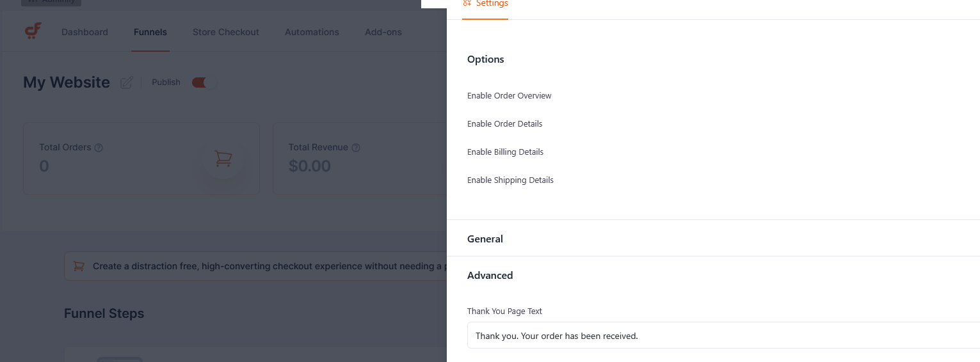Viewport: 980px width, 362px height.
Task: Click the Enable Shipping Details option
Action: [510, 180]
